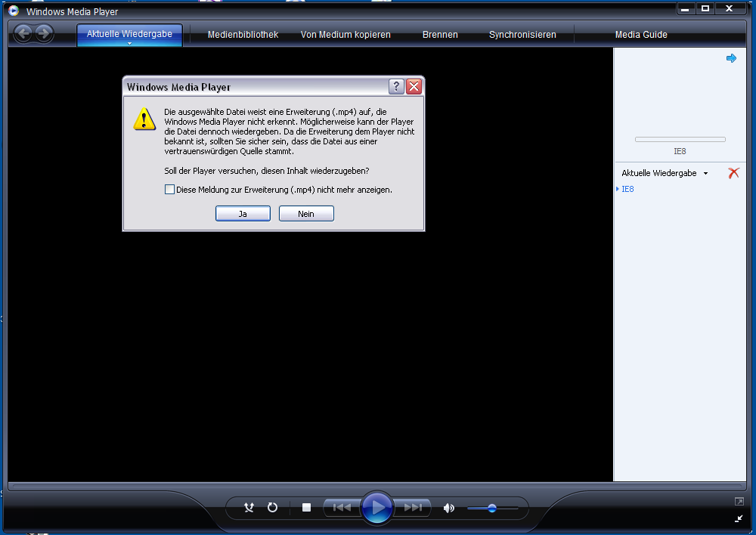Clear the playlist with the red X

[x=733, y=173]
